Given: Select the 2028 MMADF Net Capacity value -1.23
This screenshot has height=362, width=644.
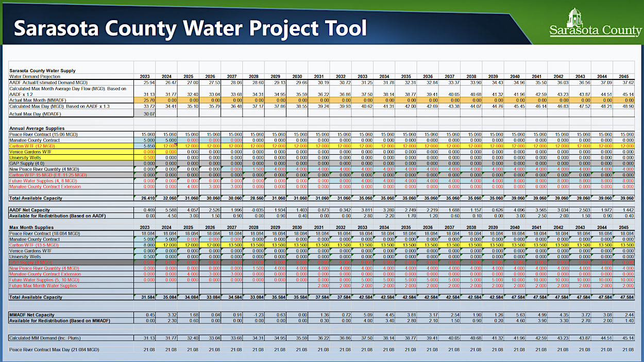Looking at the screenshot, I should coord(253,314).
